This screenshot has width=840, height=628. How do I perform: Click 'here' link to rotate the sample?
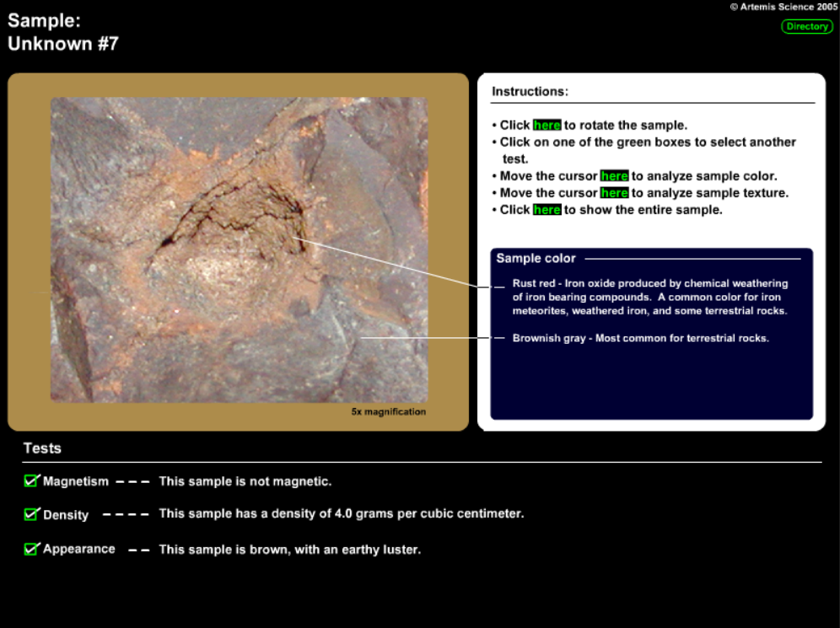click(547, 125)
